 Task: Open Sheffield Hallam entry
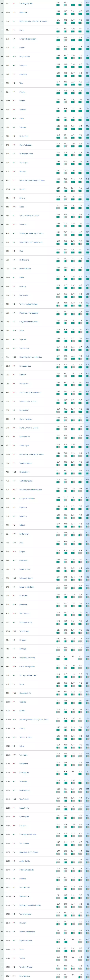[x=26, y=463]
